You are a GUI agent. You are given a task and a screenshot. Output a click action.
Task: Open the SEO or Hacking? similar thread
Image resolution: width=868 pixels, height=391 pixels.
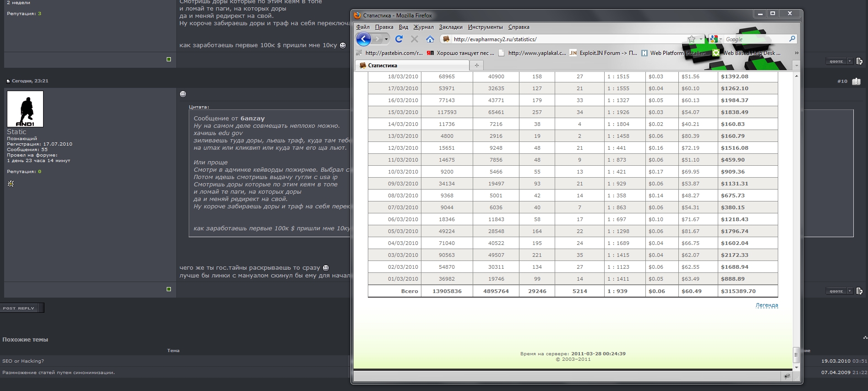click(x=23, y=361)
